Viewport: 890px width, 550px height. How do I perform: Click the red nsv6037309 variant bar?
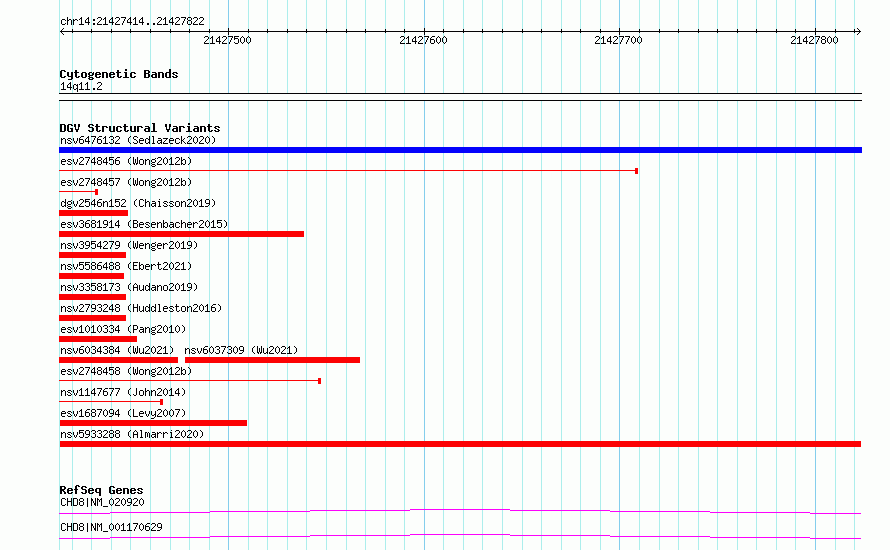tap(272, 360)
